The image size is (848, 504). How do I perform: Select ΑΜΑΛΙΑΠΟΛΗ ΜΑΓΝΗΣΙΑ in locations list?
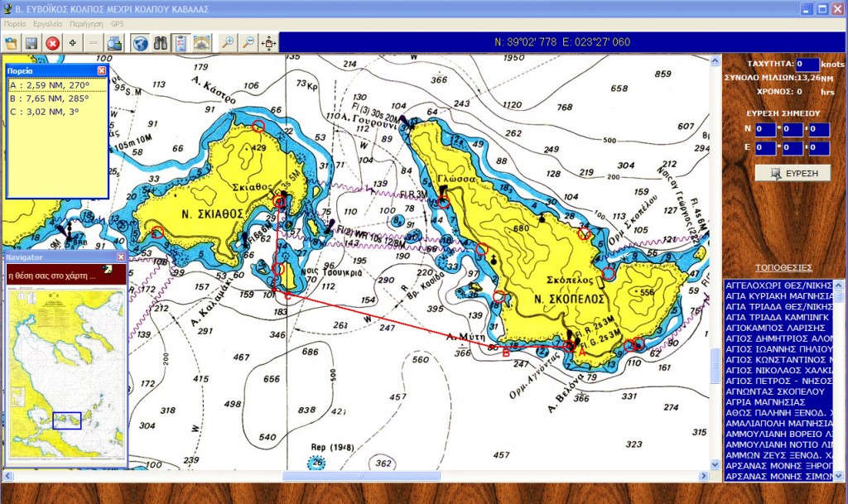coord(778,424)
